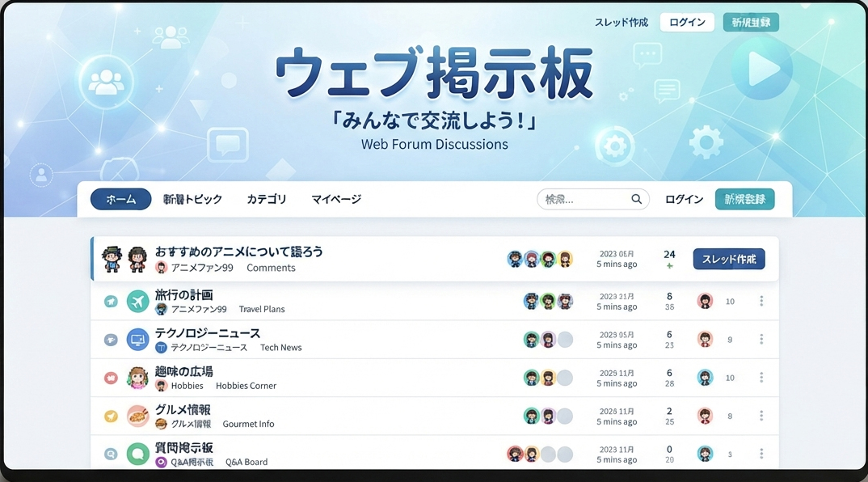Click last poster avatar in 質問掲示板 row
This screenshot has width=868, height=482.
pos(705,454)
